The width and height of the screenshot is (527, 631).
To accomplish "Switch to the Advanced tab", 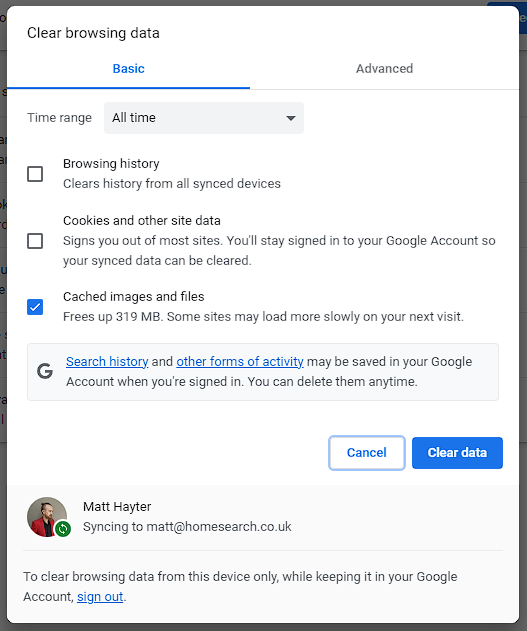I will pyautogui.click(x=384, y=69).
